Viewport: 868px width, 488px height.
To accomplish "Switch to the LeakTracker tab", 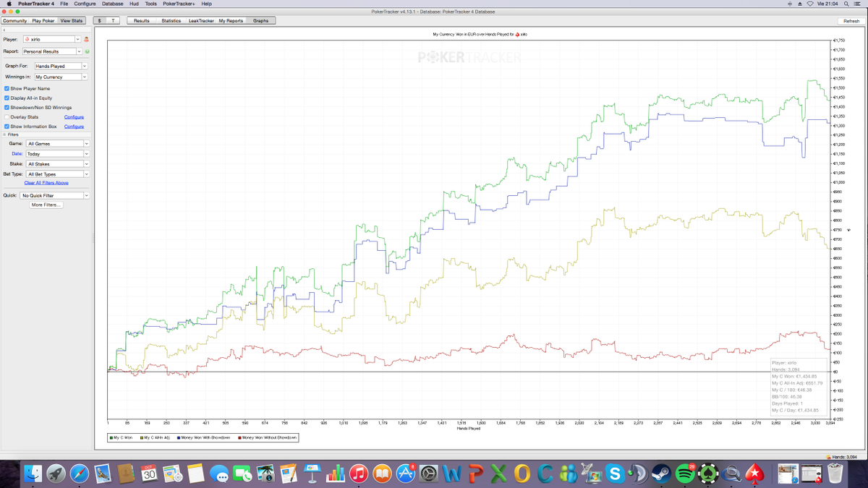I will (201, 20).
